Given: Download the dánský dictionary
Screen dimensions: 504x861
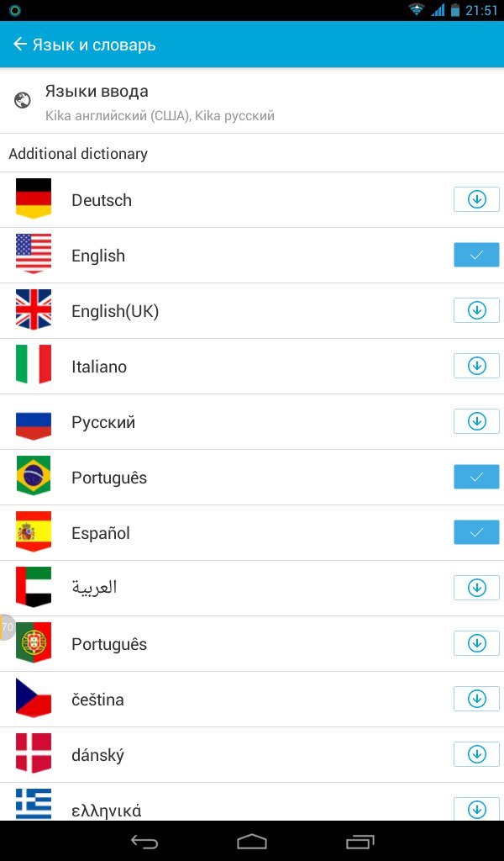Looking at the screenshot, I should pyautogui.click(x=476, y=755).
